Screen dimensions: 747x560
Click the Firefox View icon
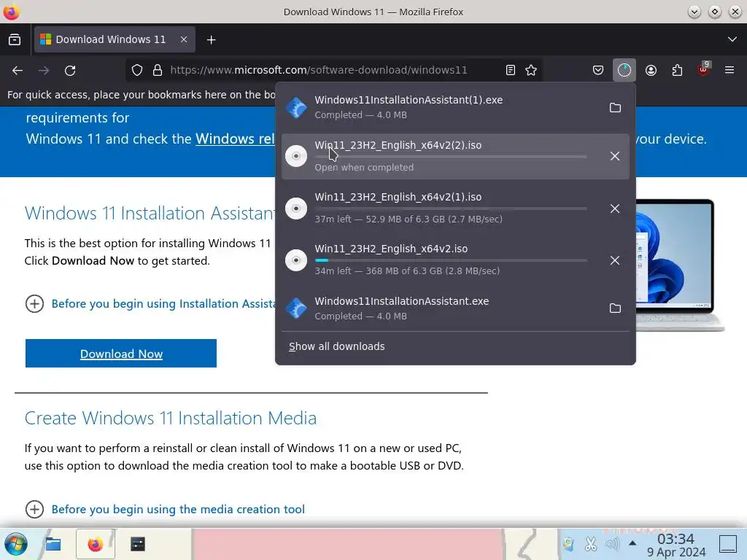[x=15, y=39]
